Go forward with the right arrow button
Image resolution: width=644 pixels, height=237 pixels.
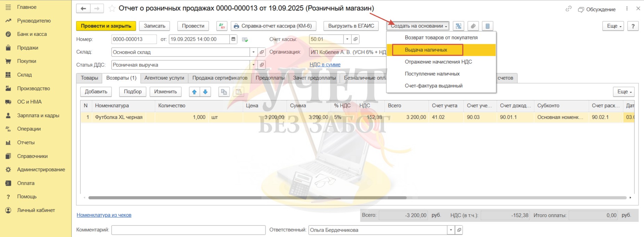tap(97, 9)
